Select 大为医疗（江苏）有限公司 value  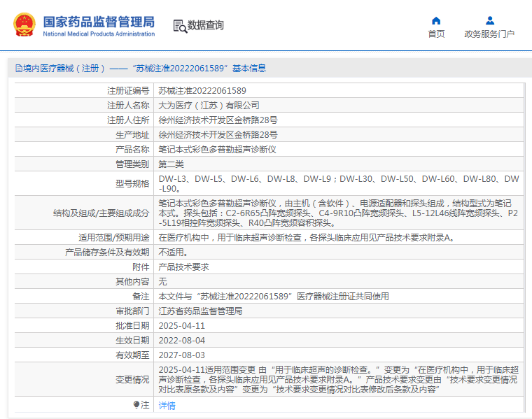coord(209,106)
